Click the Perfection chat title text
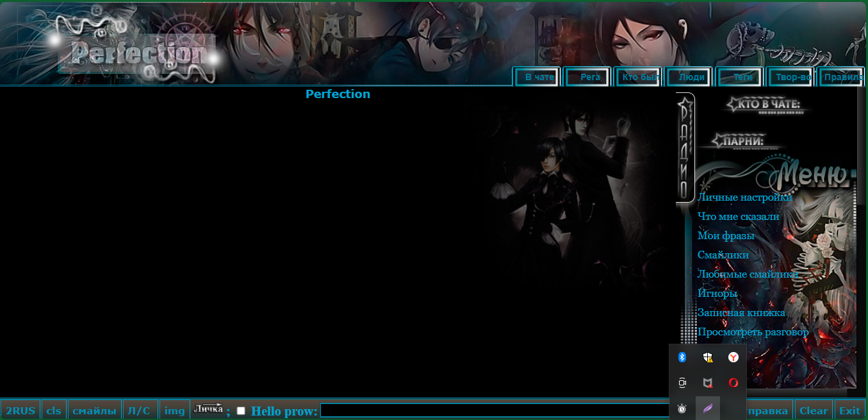 [338, 94]
